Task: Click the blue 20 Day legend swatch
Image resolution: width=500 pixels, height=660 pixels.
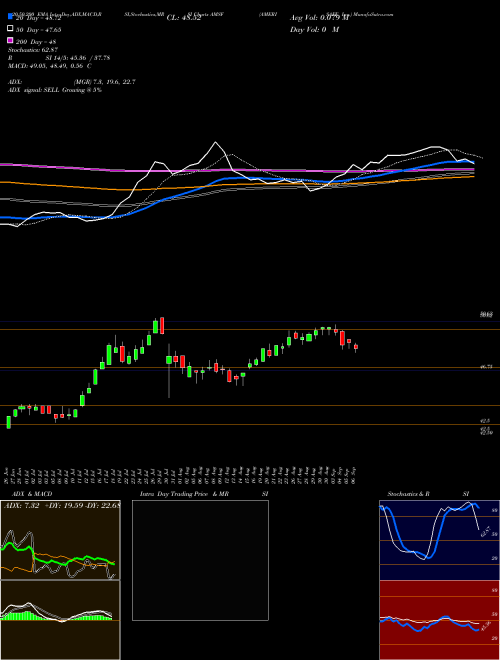Action: coord(11,17)
